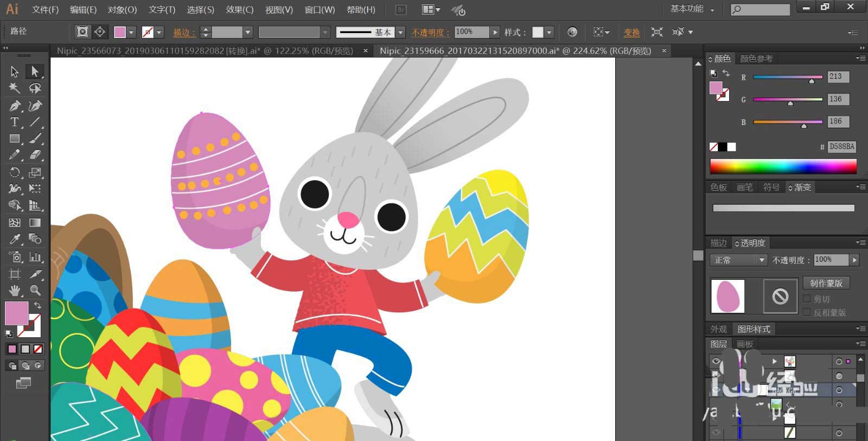868x441 pixels.
Task: Click the hex color value field
Action: point(841,147)
